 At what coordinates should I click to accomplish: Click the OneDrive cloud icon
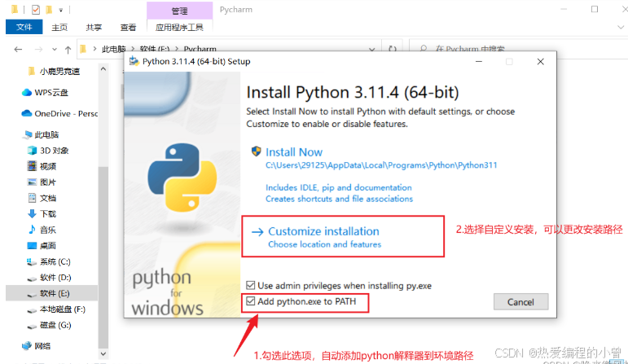point(27,113)
